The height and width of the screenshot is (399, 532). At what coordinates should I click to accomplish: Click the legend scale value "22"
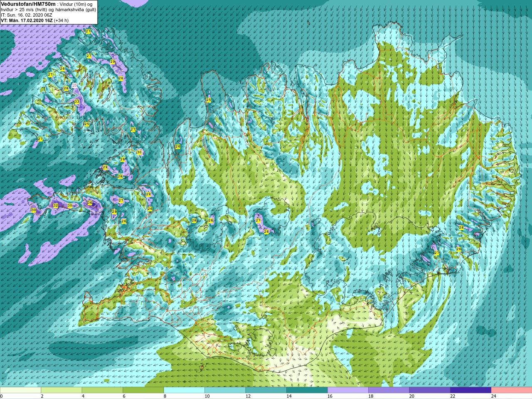pyautogui.click(x=453, y=397)
